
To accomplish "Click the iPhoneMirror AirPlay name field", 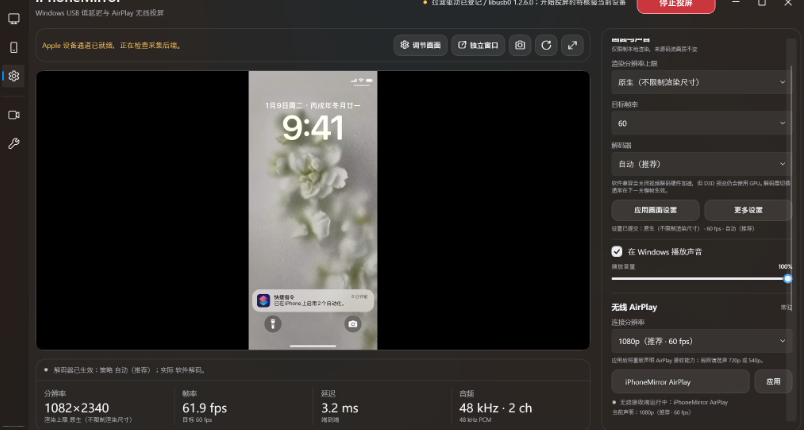I will (680, 382).
